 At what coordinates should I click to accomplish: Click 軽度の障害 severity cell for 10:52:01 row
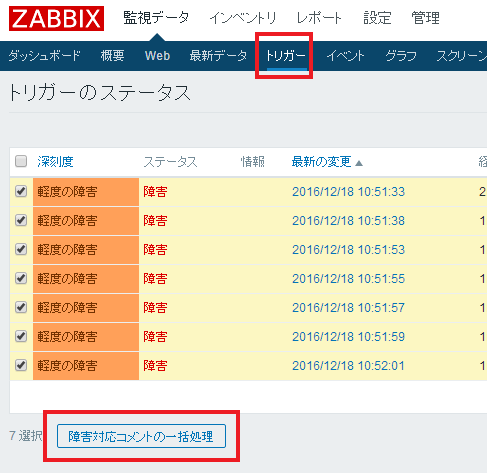pyautogui.click(x=86, y=366)
